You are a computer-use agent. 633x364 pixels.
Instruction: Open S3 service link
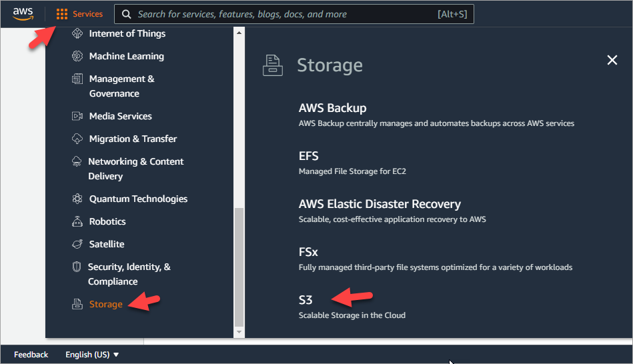point(305,300)
